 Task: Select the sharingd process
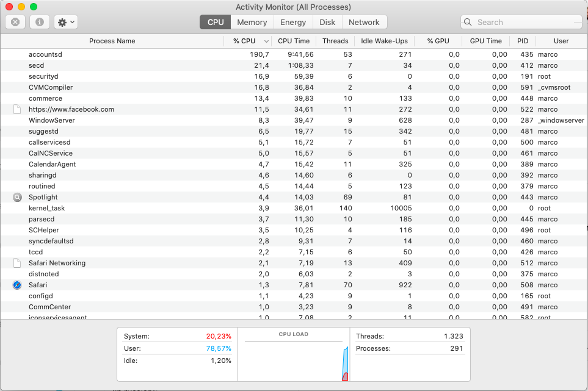(x=294, y=175)
